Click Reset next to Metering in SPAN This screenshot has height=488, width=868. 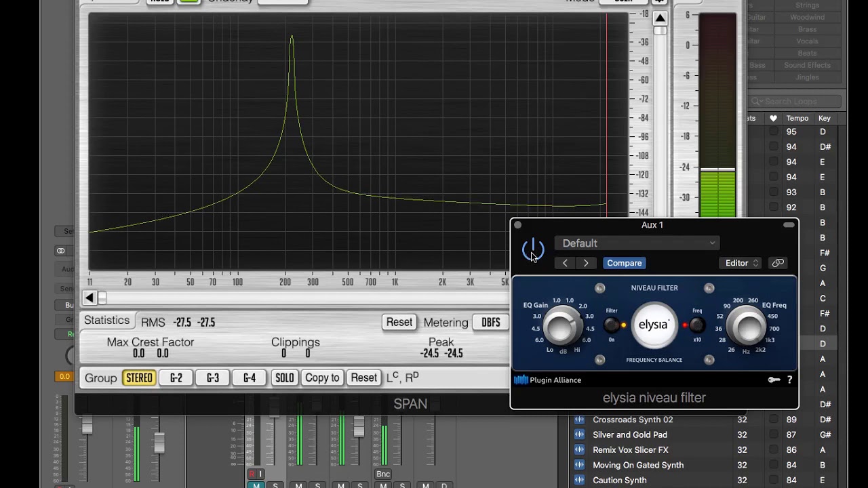pyautogui.click(x=399, y=323)
